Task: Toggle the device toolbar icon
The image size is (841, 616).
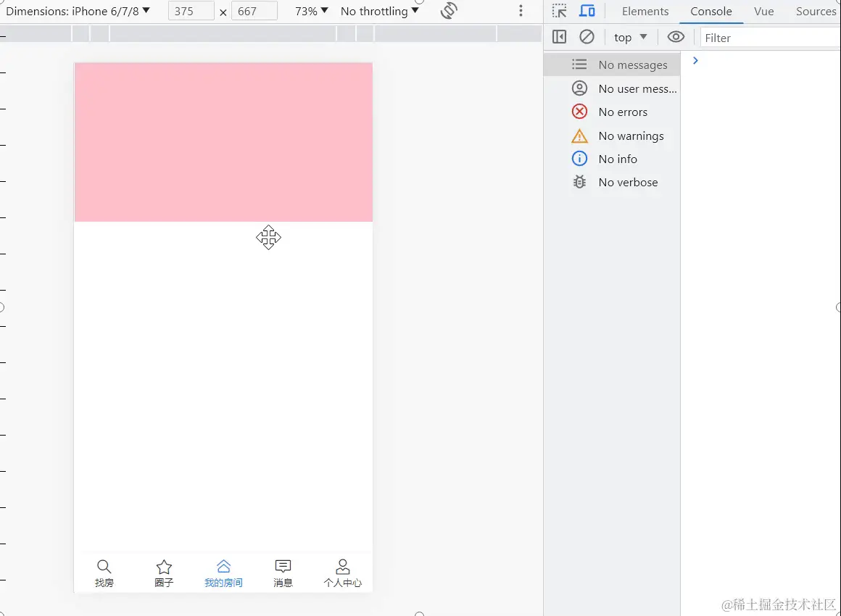Action: 587,12
